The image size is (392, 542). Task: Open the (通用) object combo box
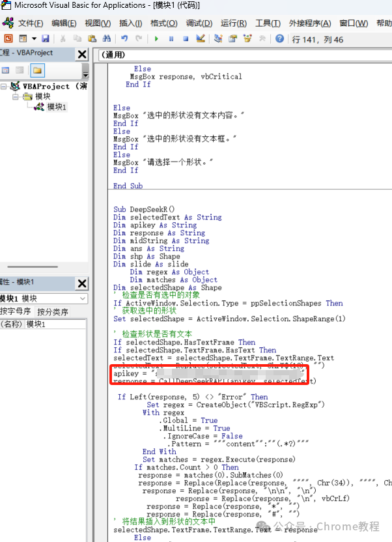245,55
